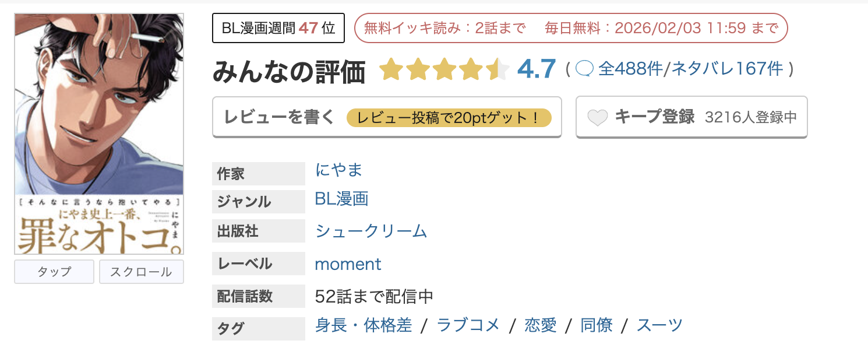
Task: Select the スクロール reading mode button
Action: click(141, 271)
